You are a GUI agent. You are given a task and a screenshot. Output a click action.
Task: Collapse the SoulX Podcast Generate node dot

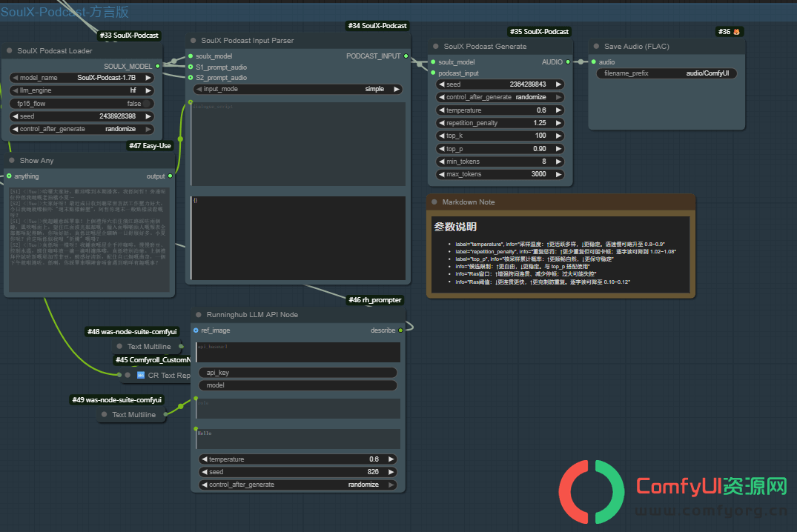pos(436,46)
